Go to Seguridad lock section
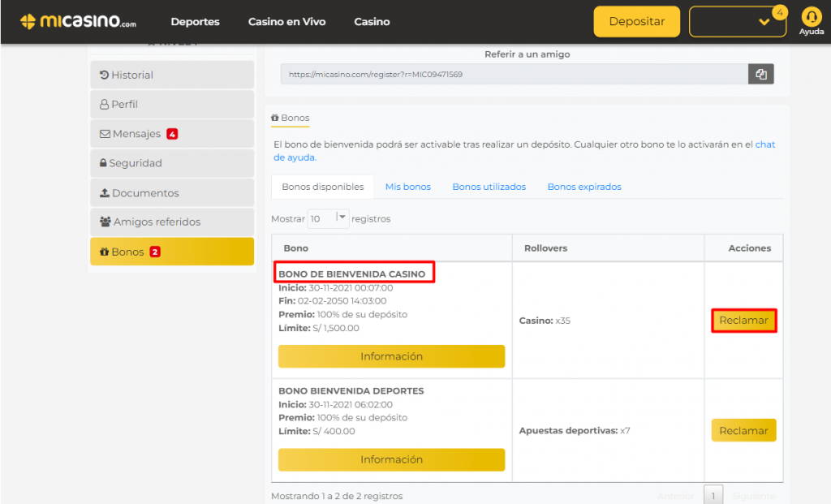831x504 pixels. (x=171, y=163)
